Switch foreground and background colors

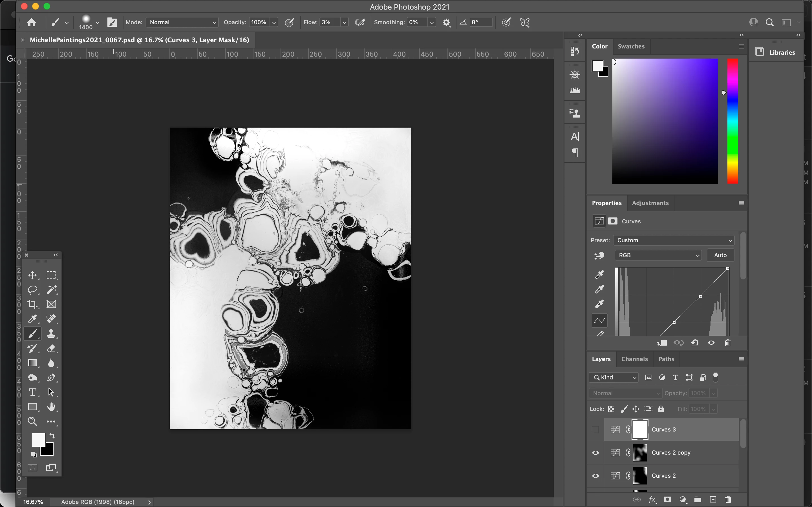(x=52, y=435)
